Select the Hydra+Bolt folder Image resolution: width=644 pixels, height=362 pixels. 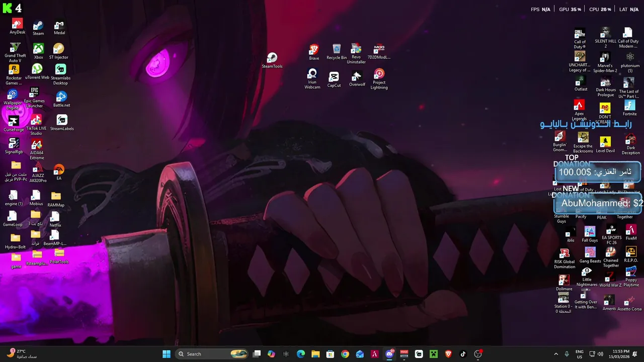[15, 241]
